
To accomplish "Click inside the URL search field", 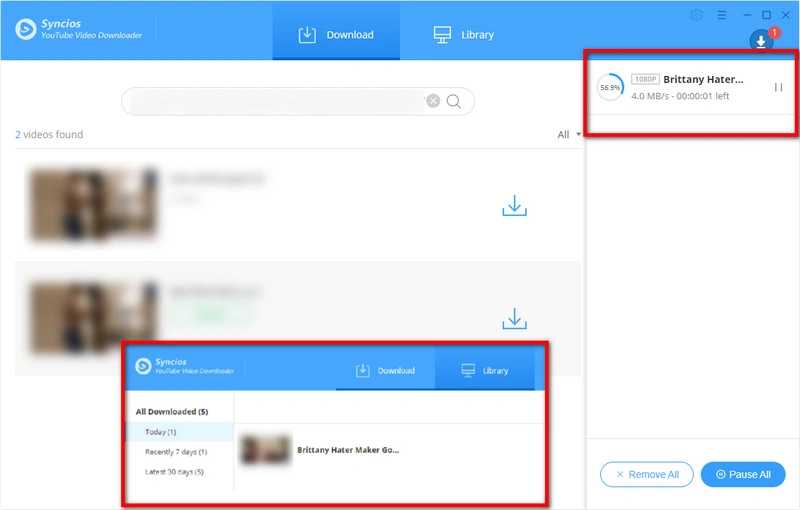I will coord(275,101).
